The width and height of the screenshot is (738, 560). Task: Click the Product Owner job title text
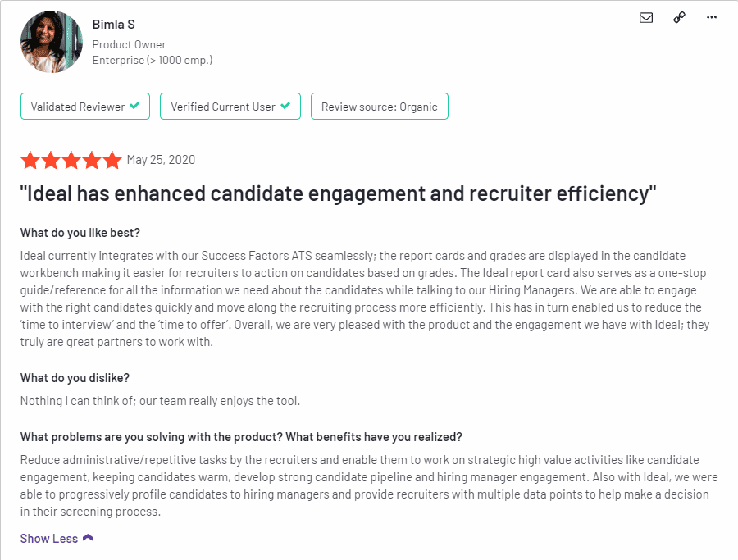tap(129, 45)
